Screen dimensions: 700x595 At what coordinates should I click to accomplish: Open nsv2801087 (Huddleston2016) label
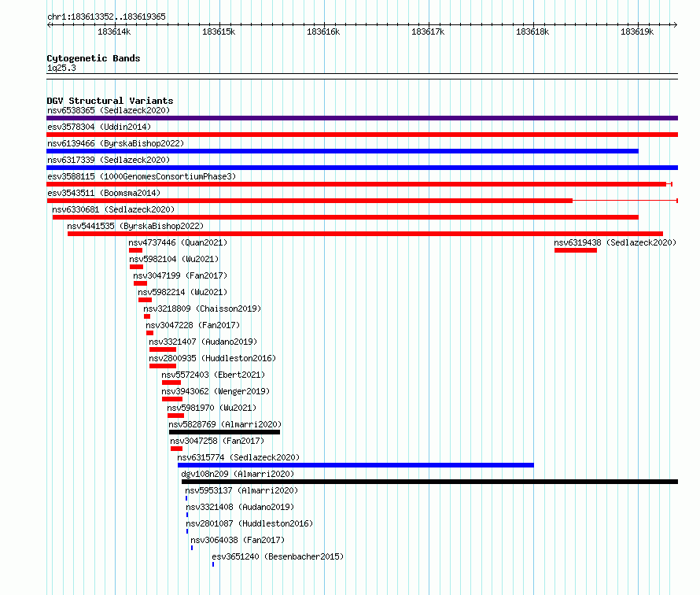(249, 523)
